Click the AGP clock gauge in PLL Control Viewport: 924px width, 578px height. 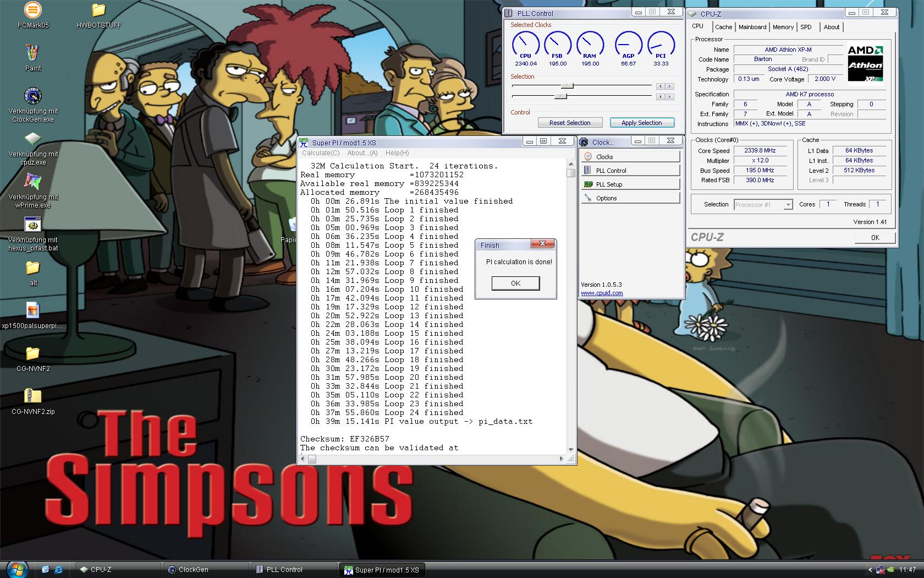(x=628, y=45)
